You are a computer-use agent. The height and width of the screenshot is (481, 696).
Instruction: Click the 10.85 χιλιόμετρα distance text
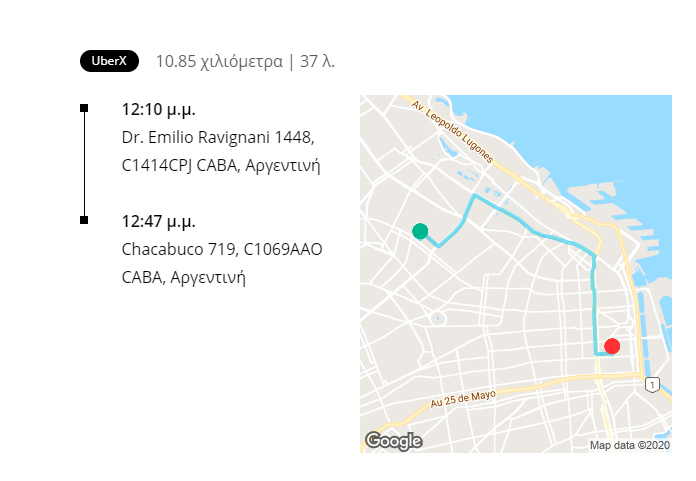pyautogui.click(x=219, y=61)
